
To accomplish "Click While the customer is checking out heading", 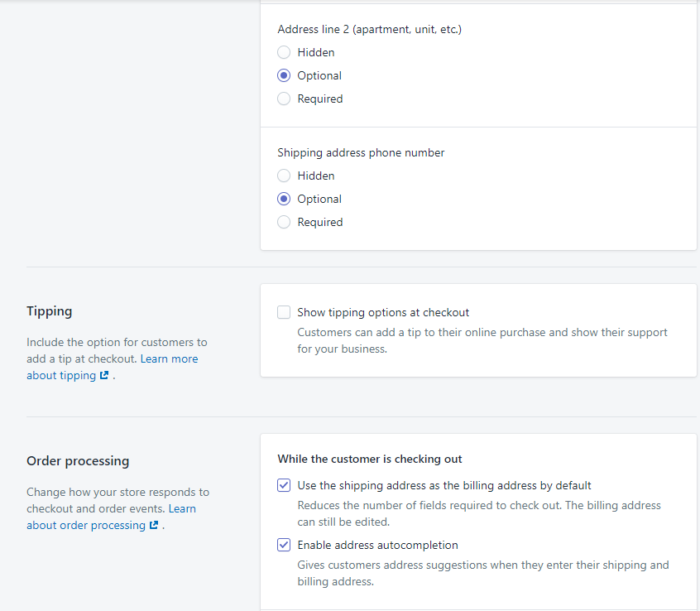I will 369,459.
